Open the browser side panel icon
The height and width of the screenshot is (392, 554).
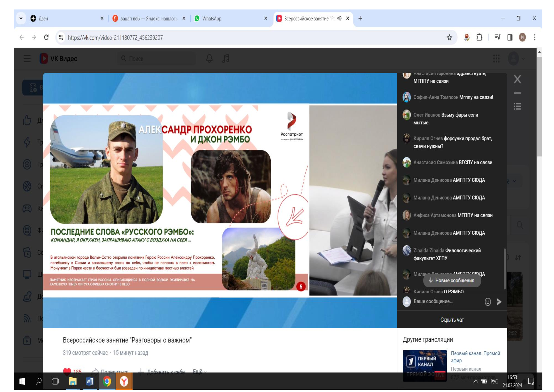pos(510,37)
